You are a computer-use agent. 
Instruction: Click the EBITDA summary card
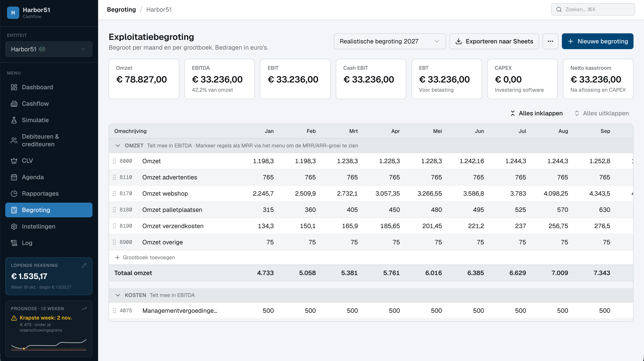click(x=219, y=79)
